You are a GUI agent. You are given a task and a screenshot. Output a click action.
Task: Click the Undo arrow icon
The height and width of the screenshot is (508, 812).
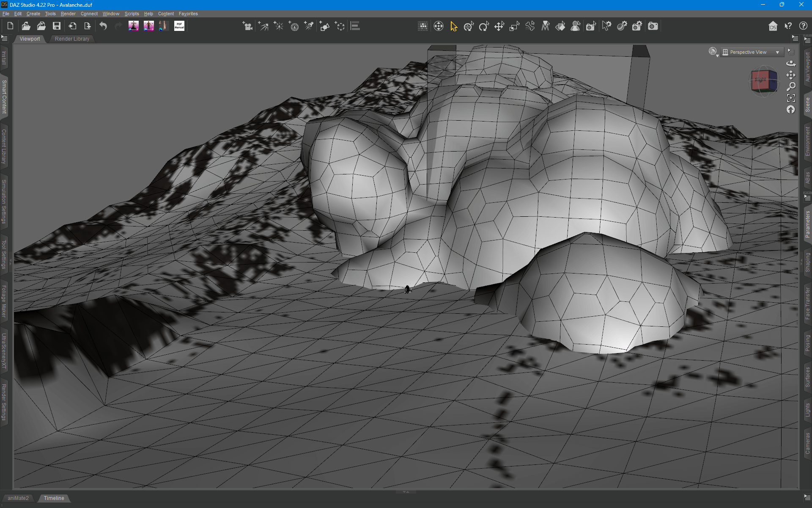coord(103,26)
